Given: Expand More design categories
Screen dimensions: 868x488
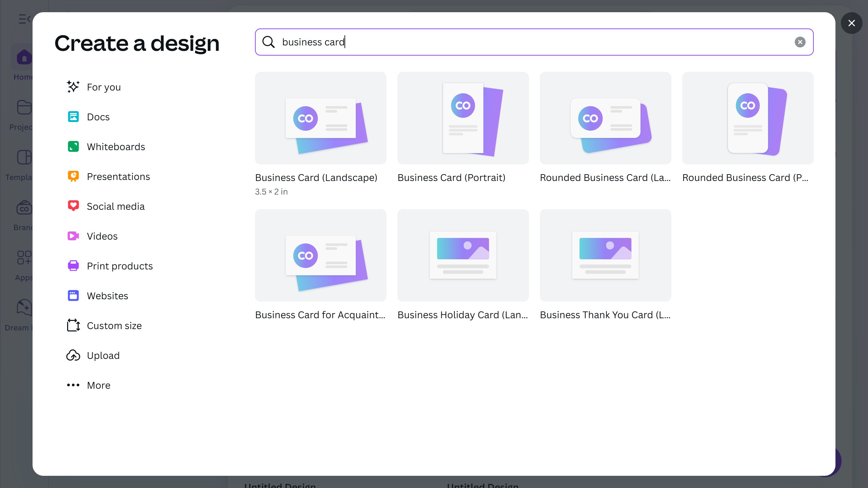Looking at the screenshot, I should pos(98,385).
